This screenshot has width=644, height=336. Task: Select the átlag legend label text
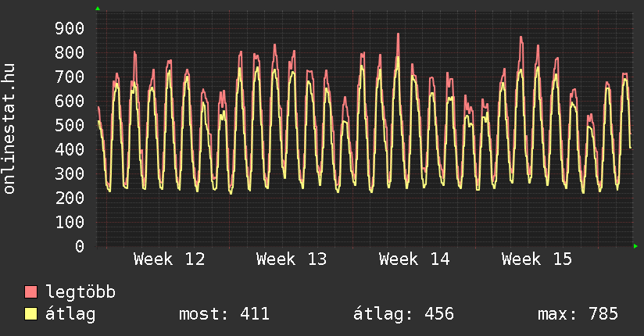(70, 314)
